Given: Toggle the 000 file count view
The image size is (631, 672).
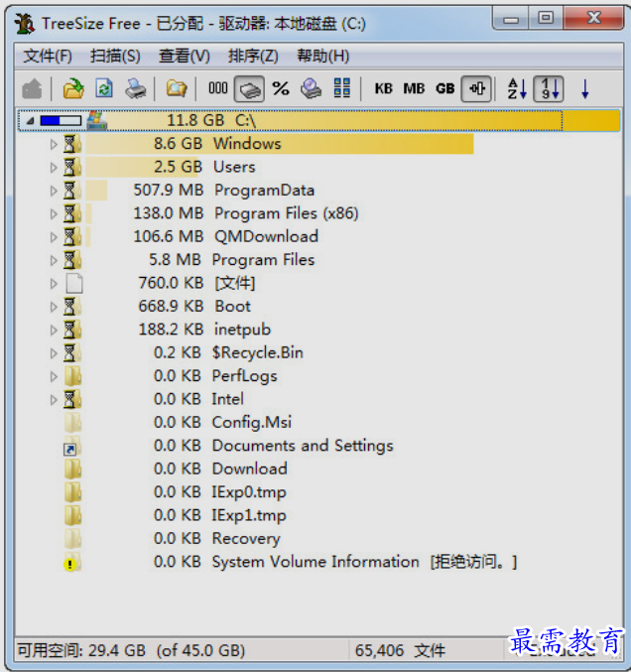Looking at the screenshot, I should click(x=217, y=88).
